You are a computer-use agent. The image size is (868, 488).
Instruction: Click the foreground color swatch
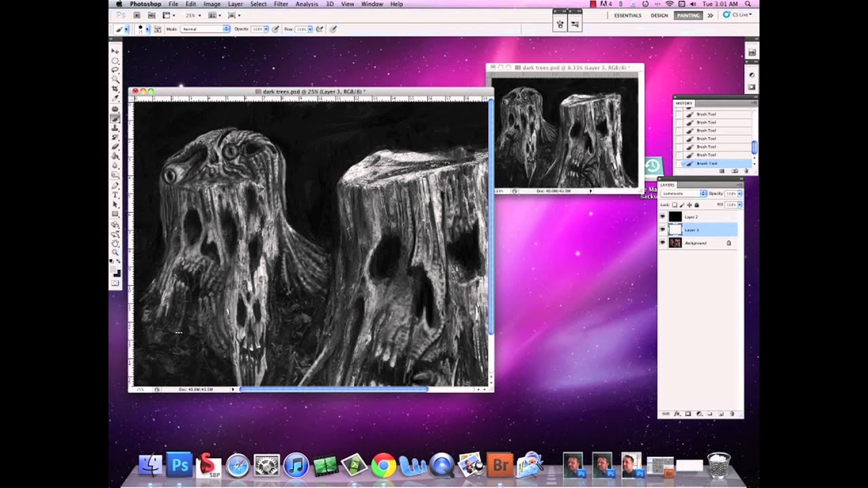[114, 269]
